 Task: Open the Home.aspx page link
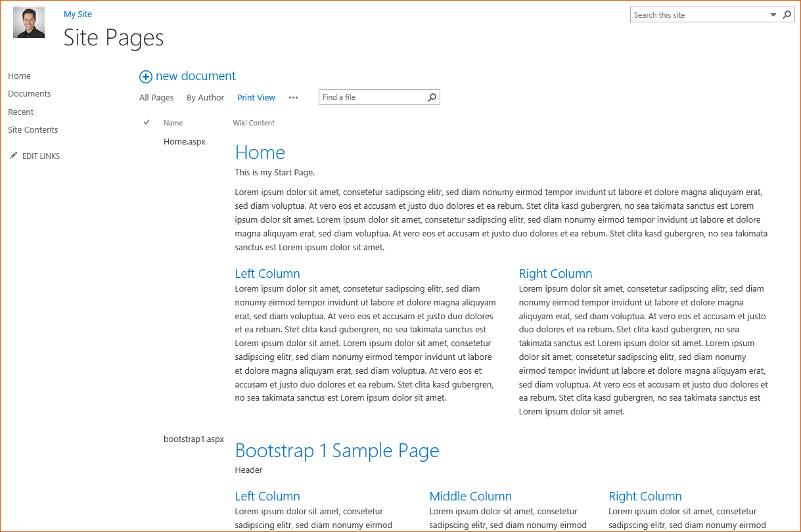[x=184, y=141]
